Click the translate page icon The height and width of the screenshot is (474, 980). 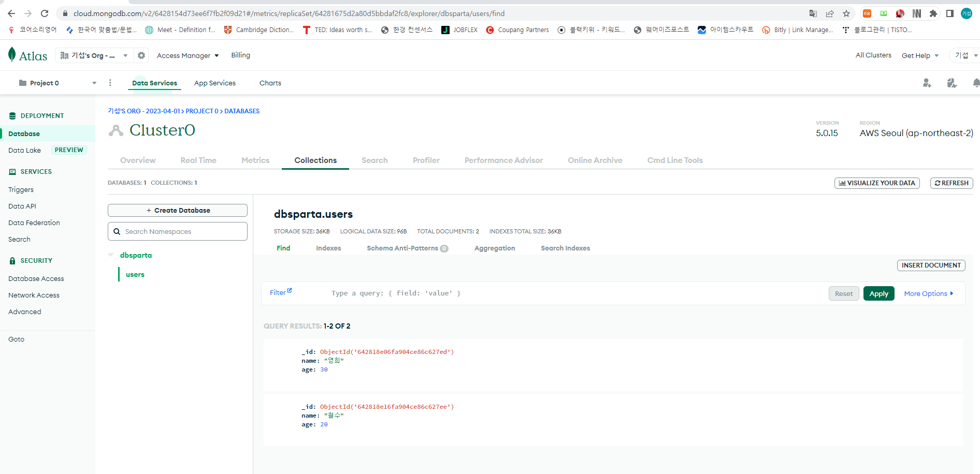click(x=813, y=13)
